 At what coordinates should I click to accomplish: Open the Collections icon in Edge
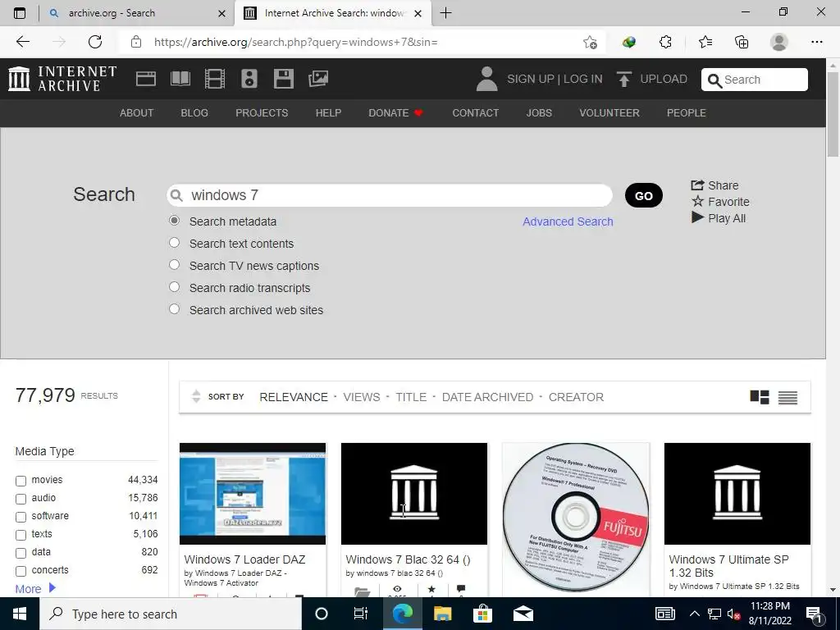click(742, 42)
